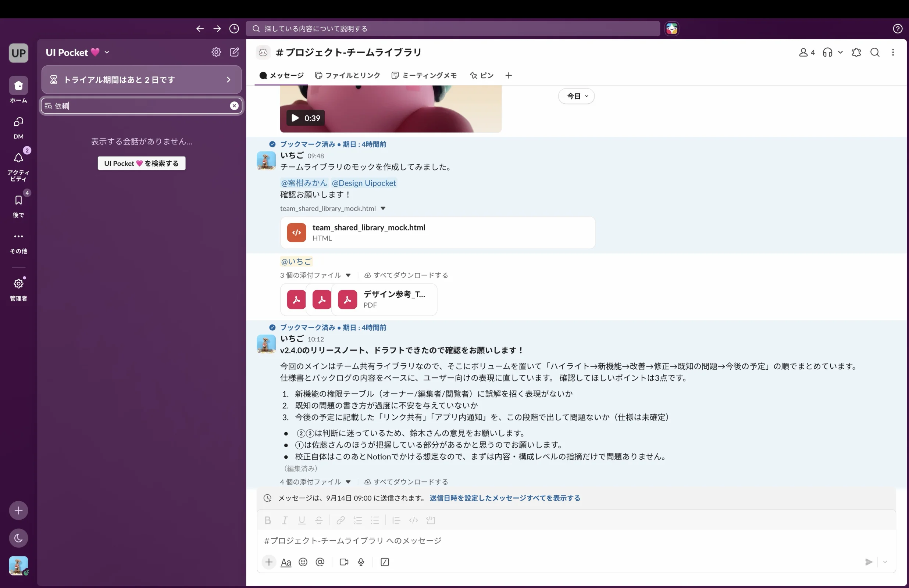Open the help question mark icon
Screen dimensions: 909x588
[898, 29]
